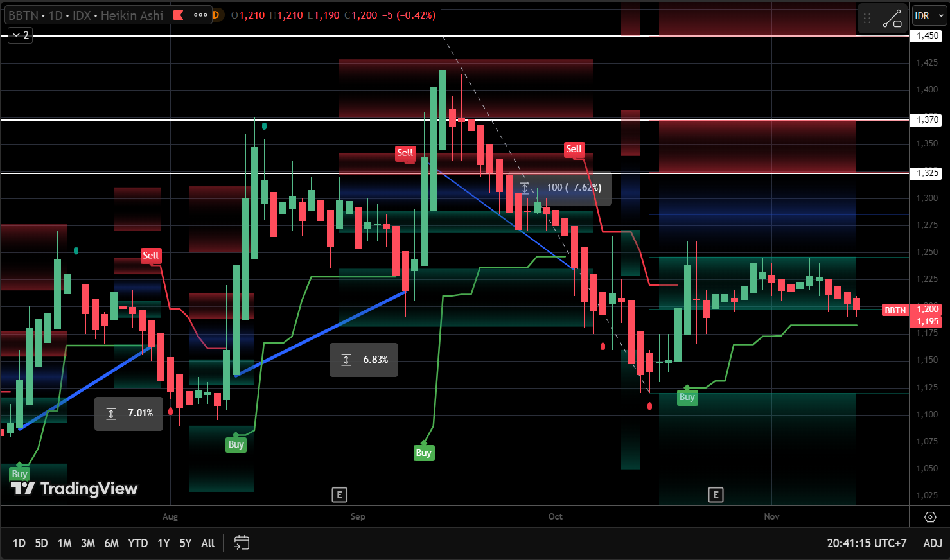Switch to the 5Y time range

[x=186, y=543]
